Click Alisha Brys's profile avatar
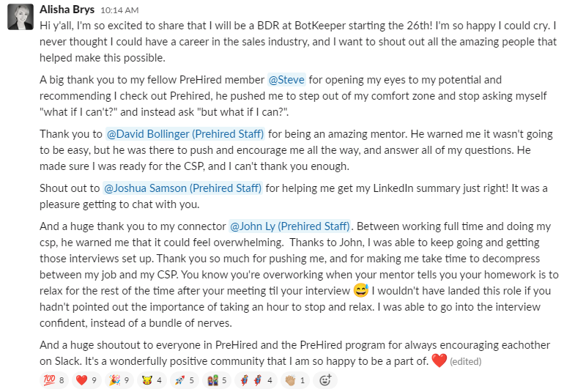564x392 pixels. click(x=20, y=17)
